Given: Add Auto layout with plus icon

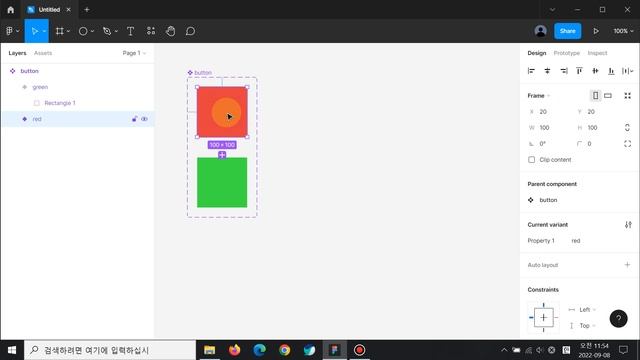Looking at the screenshot, I should (x=627, y=265).
